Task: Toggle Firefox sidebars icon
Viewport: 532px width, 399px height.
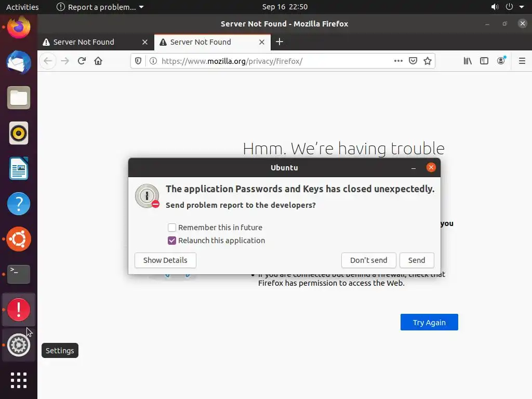Action: click(x=484, y=61)
